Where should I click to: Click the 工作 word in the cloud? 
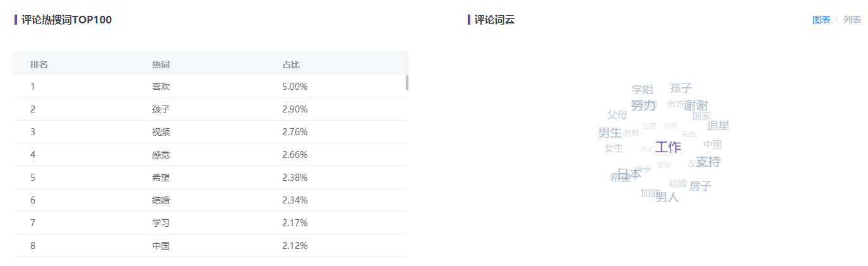point(668,147)
